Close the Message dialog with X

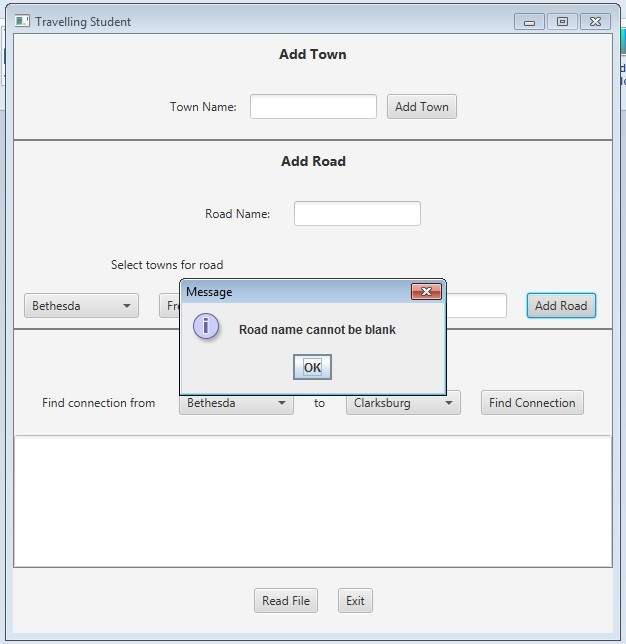tap(426, 292)
